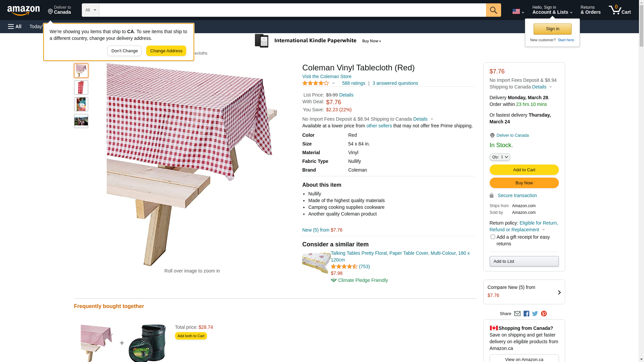This screenshot has height=362, width=644.
Task: Open the US flag language selector
Action: (518, 11)
